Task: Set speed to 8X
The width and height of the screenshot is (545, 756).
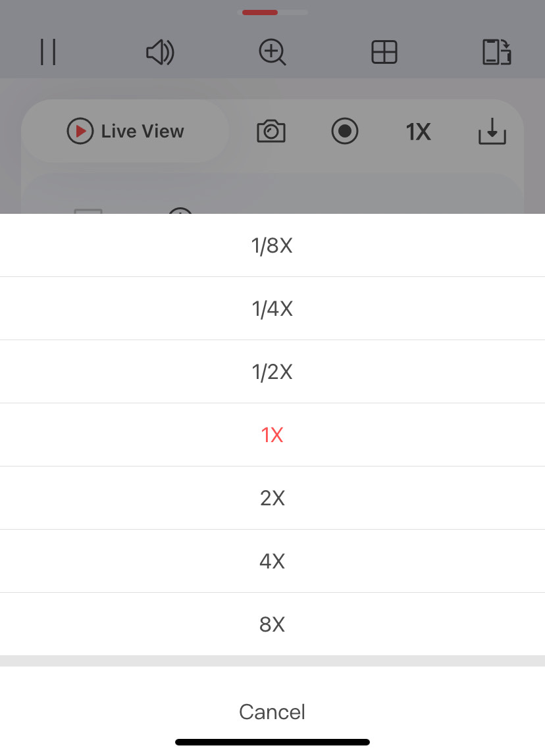Action: coord(272,624)
